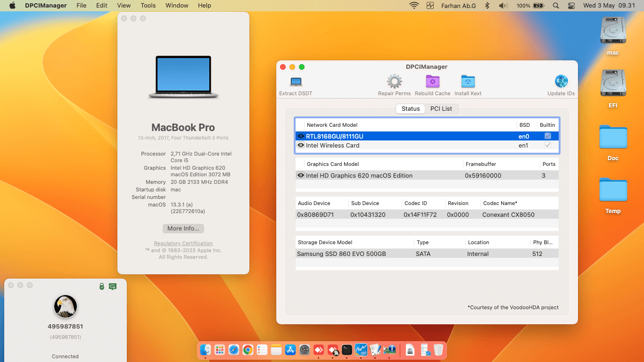Click the Extract DSDT toolbar icon
644x362 pixels.
click(x=296, y=82)
